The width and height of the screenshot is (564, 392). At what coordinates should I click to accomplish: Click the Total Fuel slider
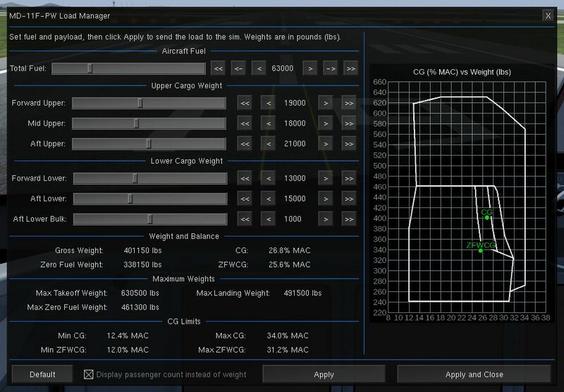click(x=128, y=68)
